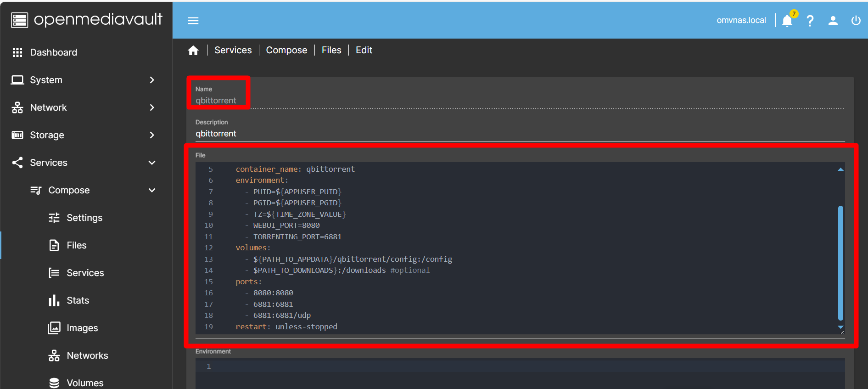Click the Network icon in sidebar
868x389 pixels.
(17, 107)
